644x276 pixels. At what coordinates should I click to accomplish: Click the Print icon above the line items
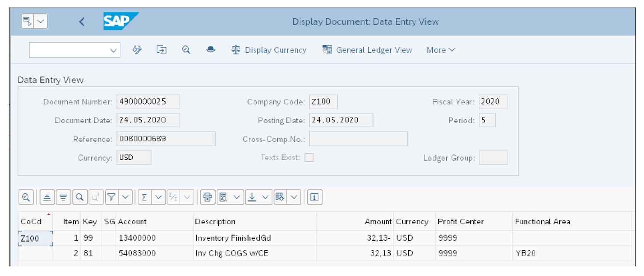pyautogui.click(x=208, y=197)
